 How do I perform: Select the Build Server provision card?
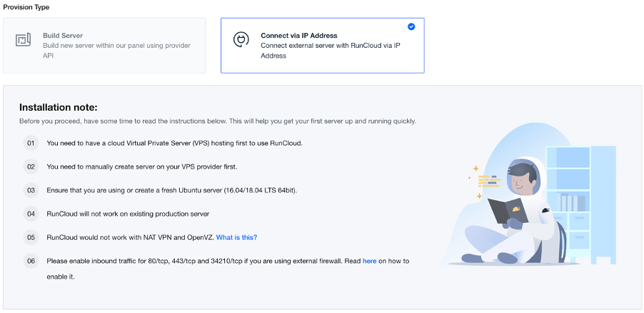tap(104, 46)
